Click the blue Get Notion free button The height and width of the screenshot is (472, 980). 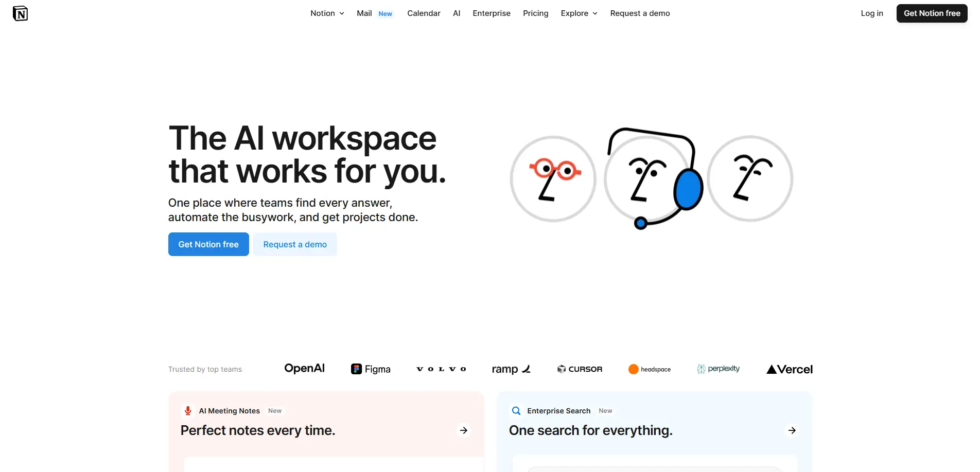click(208, 244)
